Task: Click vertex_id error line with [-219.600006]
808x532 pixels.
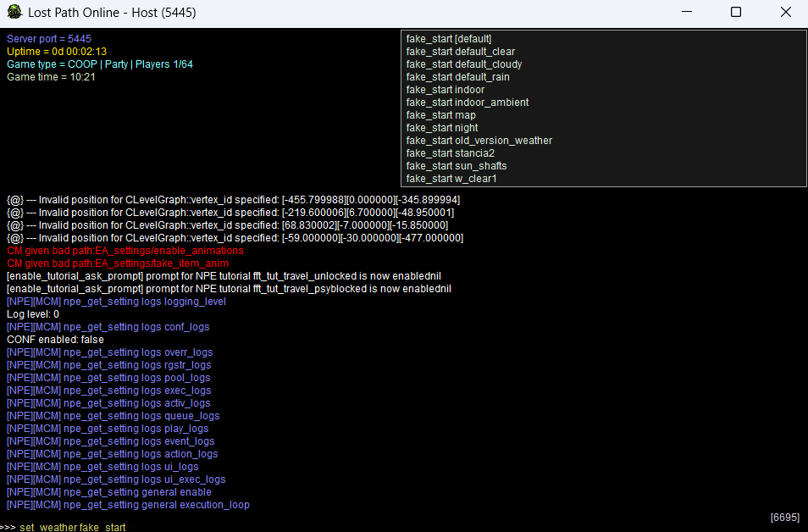Action: click(230, 213)
